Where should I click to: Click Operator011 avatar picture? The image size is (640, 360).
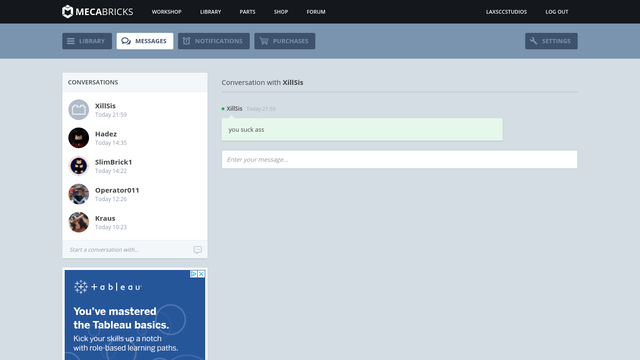click(78, 194)
